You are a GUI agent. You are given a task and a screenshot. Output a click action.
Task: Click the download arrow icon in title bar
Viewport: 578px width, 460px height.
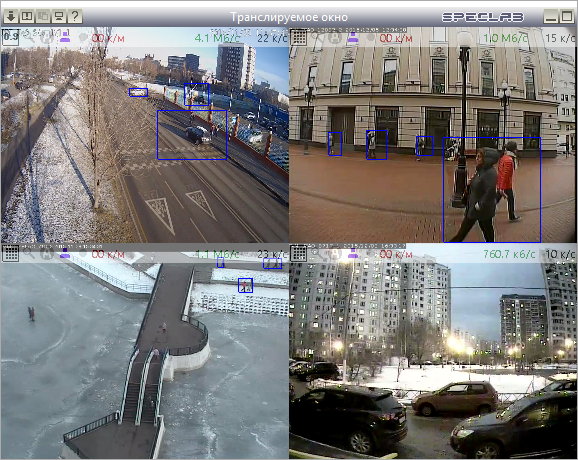pos(11,17)
